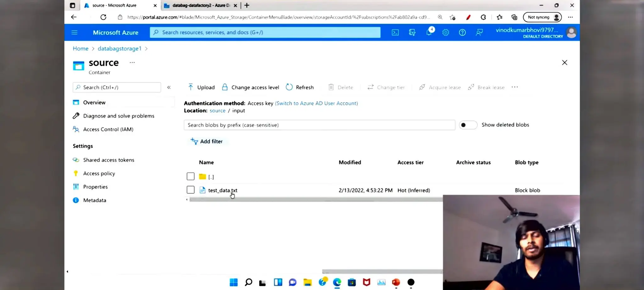Open the ellipsis next to source title

point(132,62)
